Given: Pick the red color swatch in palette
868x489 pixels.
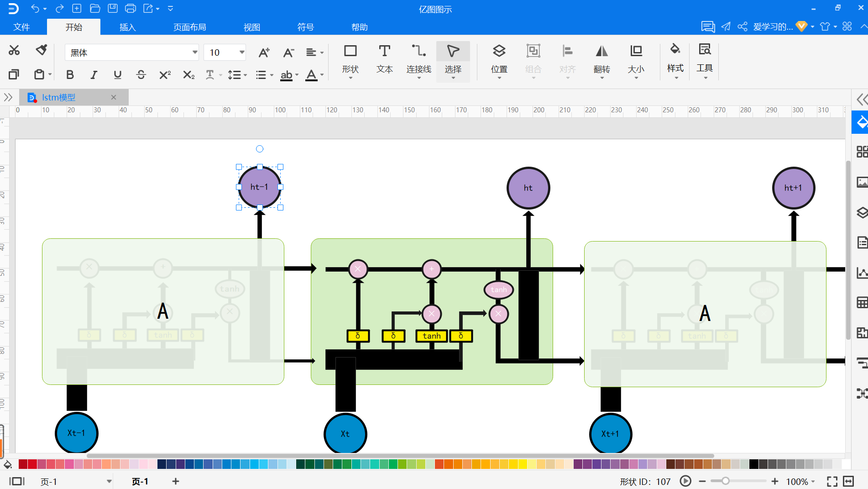Looking at the screenshot, I should click(x=32, y=464).
